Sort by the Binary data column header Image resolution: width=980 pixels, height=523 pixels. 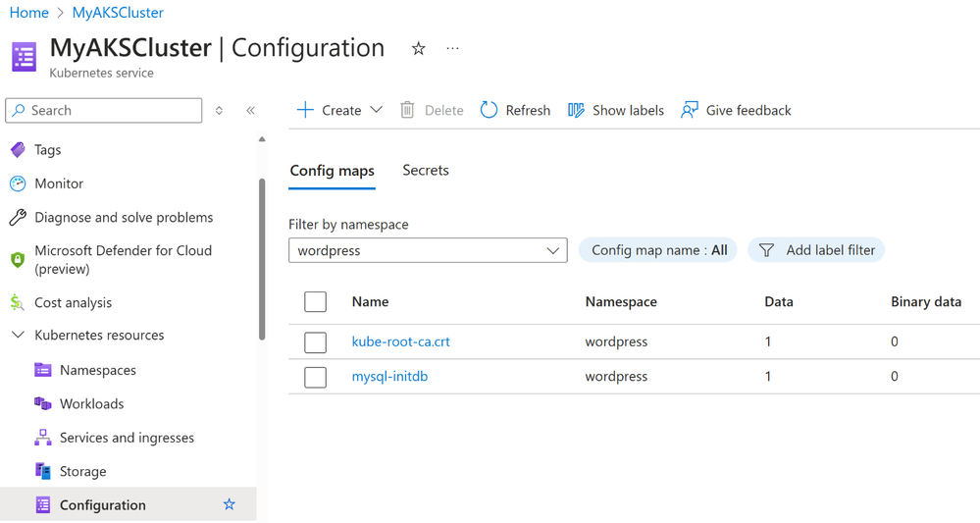pos(926,302)
